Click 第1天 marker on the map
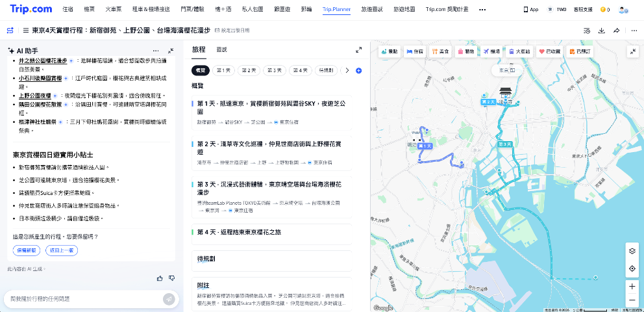This screenshot has height=312, width=644. (x=425, y=146)
